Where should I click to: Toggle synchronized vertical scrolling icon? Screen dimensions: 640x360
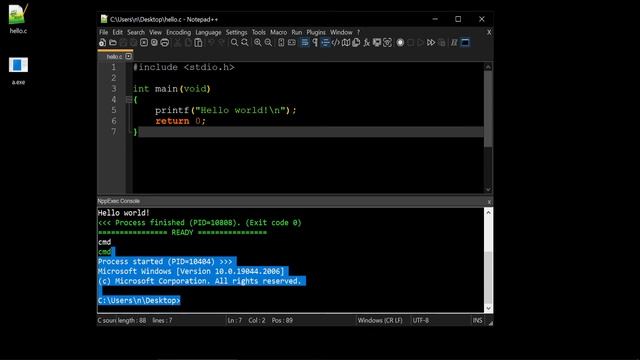(x=281, y=42)
